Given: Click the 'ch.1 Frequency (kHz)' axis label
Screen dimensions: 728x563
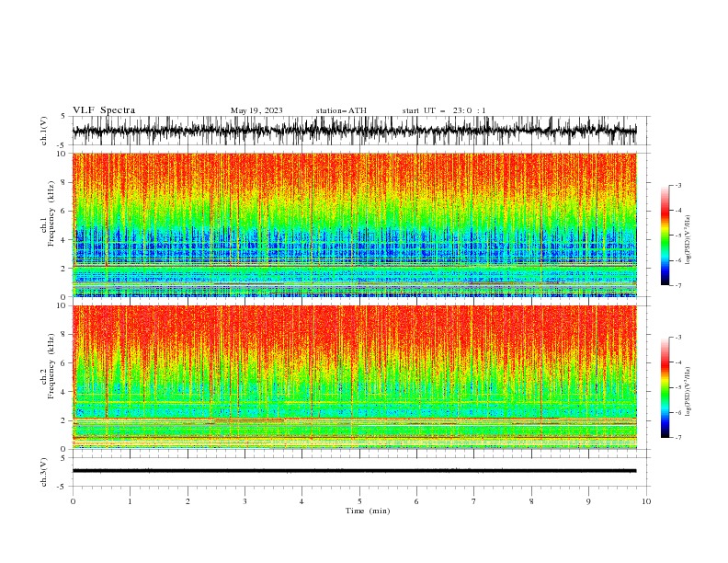Looking at the screenshot, I should tap(48, 213).
